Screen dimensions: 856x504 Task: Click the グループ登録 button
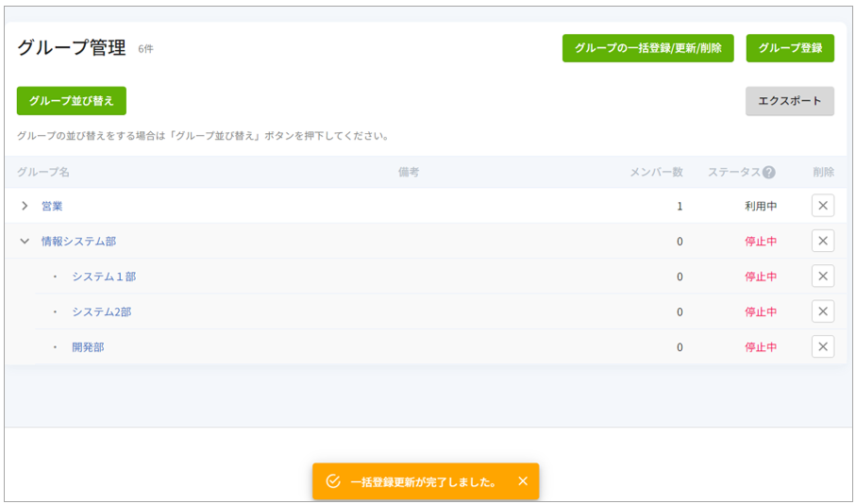pos(790,48)
